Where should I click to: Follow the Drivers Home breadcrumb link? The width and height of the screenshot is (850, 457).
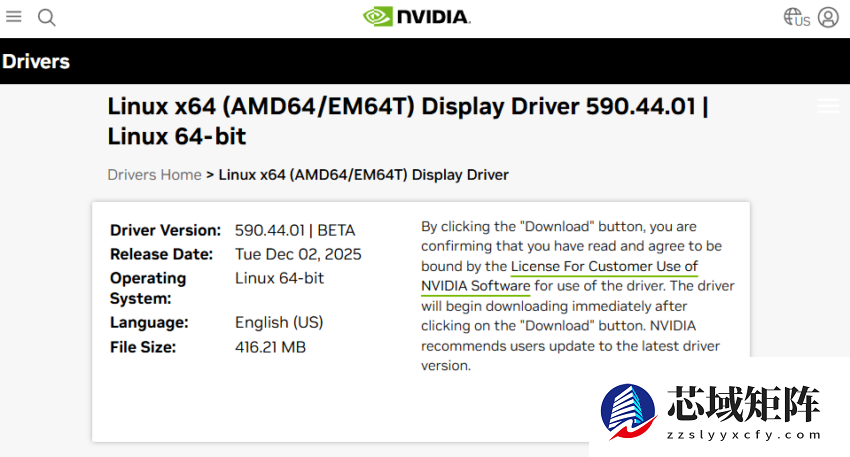(x=154, y=175)
